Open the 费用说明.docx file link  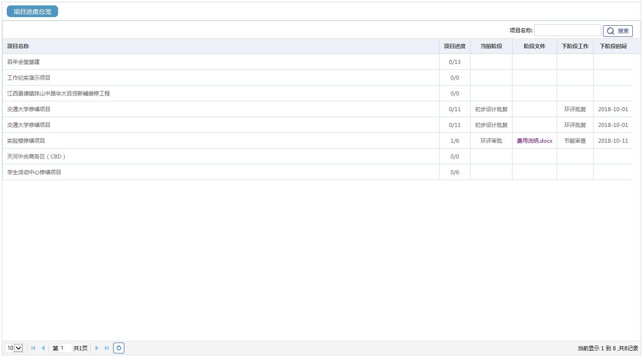[534, 141]
